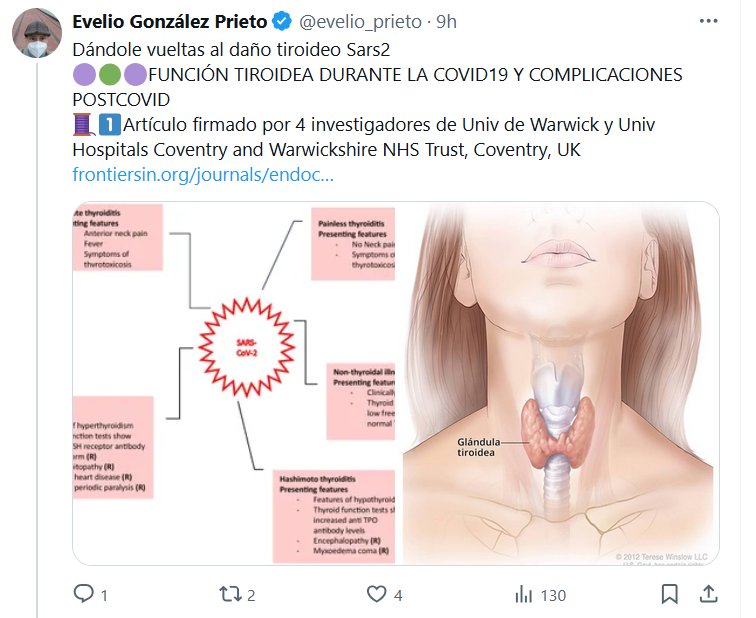Open the Glándula tiroidea anatomy illustration

pos(561,383)
